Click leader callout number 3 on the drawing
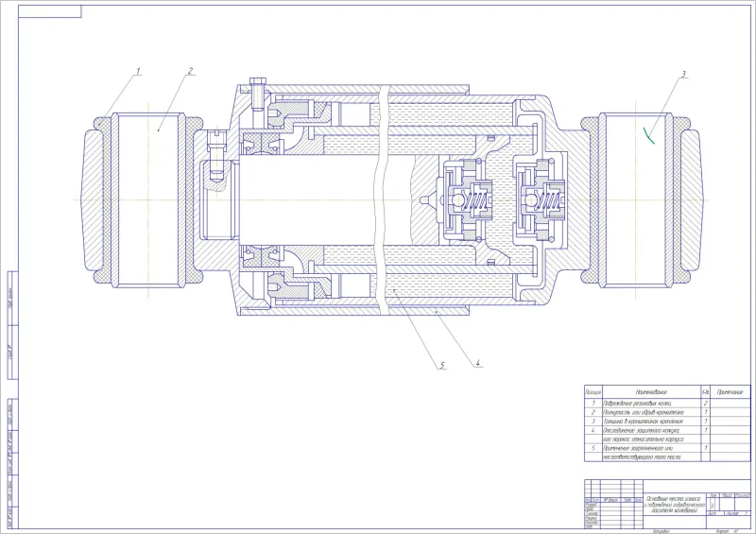 [683, 75]
